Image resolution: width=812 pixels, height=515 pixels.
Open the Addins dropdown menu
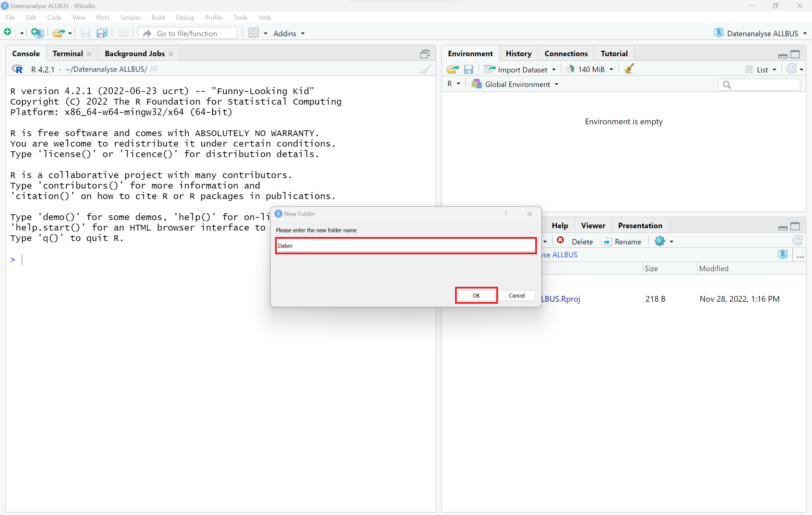[x=289, y=33]
